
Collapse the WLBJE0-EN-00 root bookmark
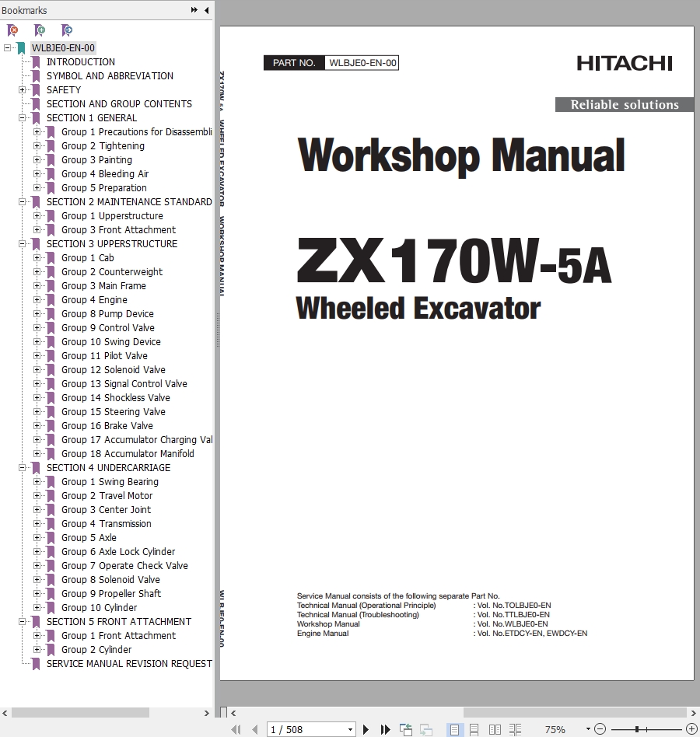7,48
